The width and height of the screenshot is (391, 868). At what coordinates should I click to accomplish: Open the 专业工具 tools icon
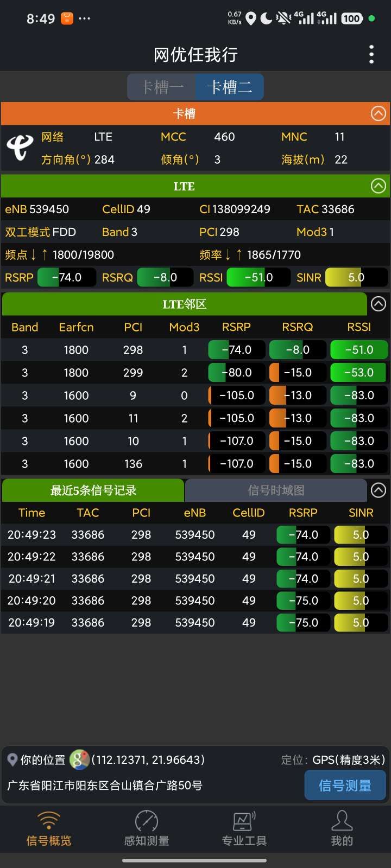click(x=244, y=821)
